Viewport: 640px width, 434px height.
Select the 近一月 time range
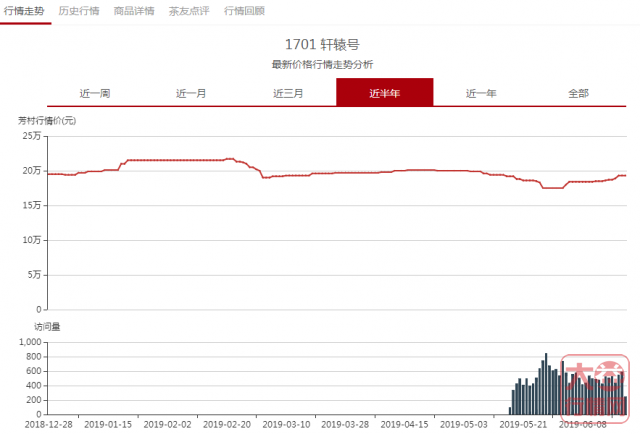tap(191, 93)
